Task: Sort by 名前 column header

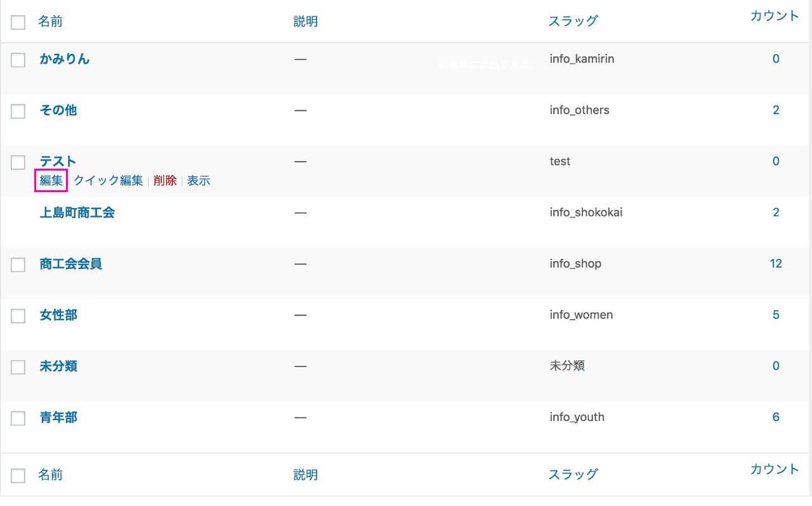Action: click(50, 22)
